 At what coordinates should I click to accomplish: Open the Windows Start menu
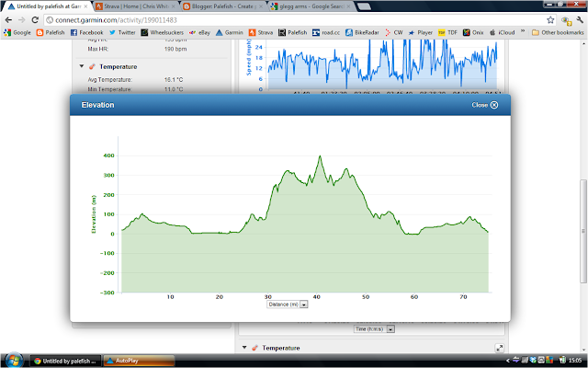coord(14,361)
